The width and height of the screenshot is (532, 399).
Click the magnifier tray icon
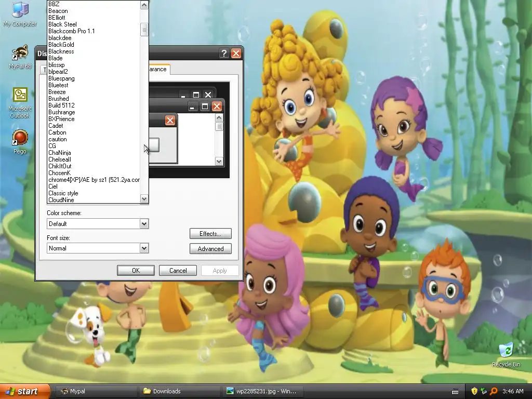(x=494, y=391)
